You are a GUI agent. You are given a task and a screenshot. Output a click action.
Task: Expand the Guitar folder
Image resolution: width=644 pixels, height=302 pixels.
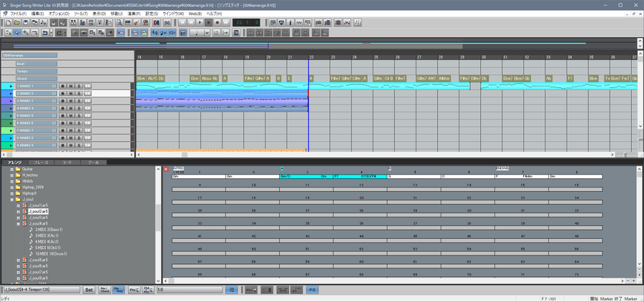[x=12, y=170]
